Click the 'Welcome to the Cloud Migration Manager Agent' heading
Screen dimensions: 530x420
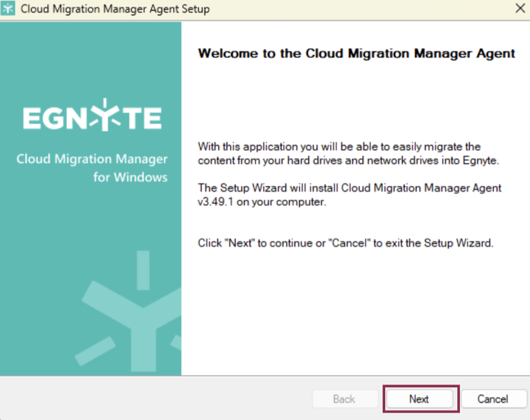(x=356, y=54)
